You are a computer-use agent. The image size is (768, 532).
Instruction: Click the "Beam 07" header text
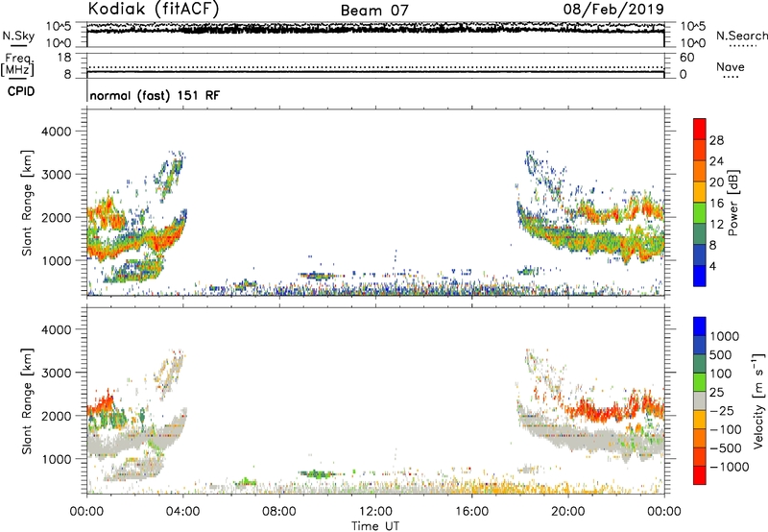[374, 11]
